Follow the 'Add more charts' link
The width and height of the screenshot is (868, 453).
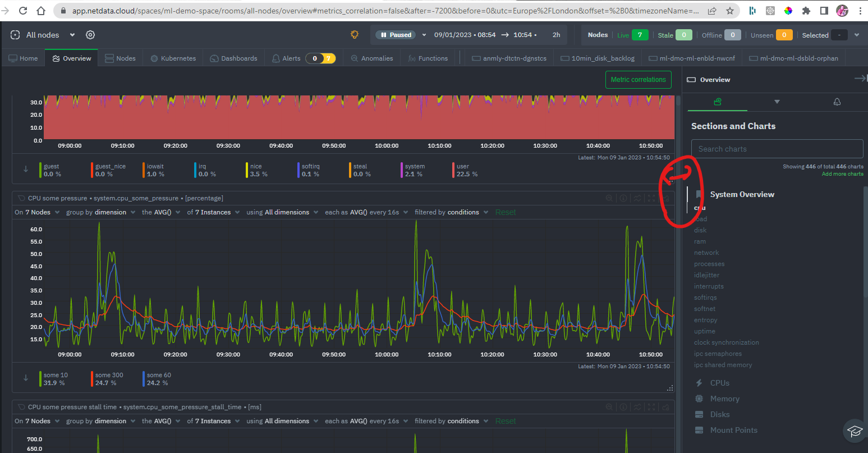point(842,174)
